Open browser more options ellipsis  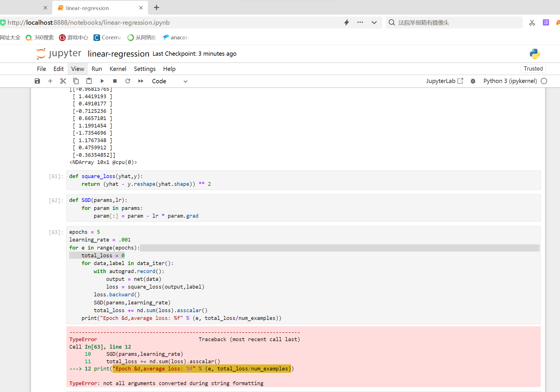[x=360, y=22]
